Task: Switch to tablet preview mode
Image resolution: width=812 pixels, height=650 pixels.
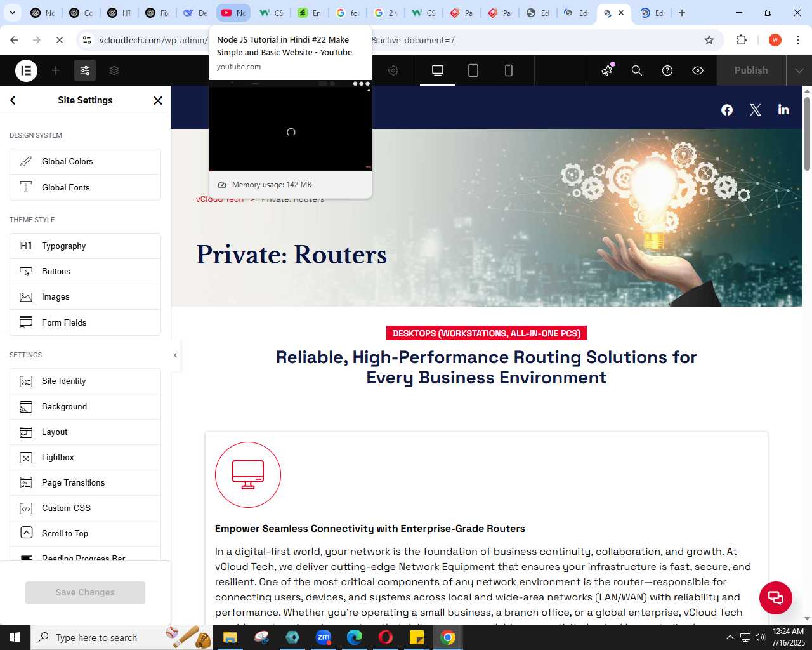Action: [x=473, y=70]
